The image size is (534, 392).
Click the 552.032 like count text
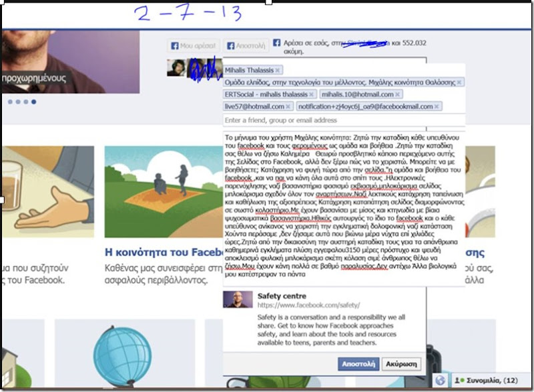[x=414, y=43]
